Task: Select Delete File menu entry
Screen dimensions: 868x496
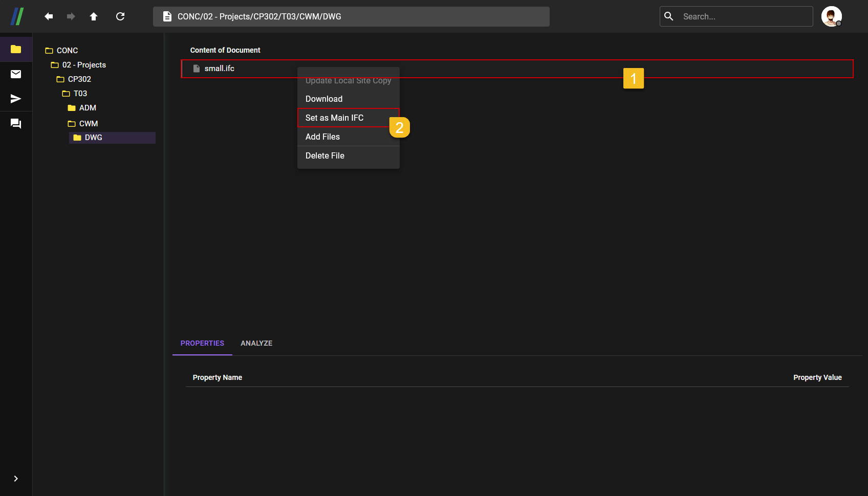Action: point(325,155)
